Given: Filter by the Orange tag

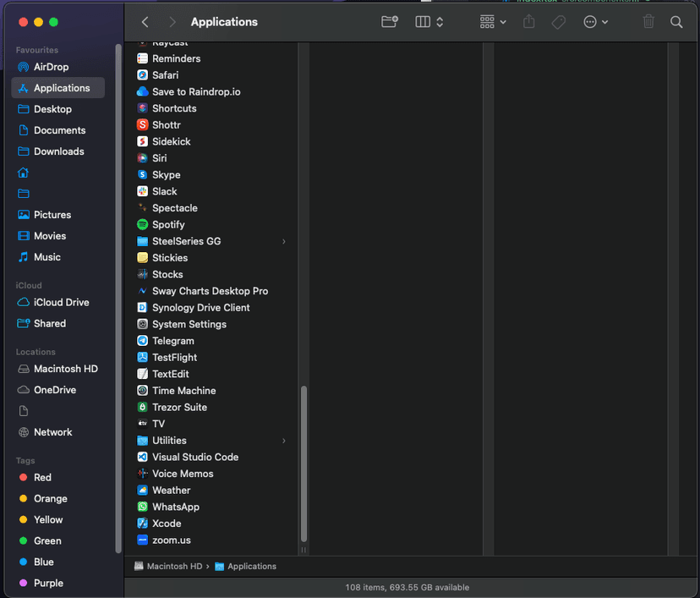Looking at the screenshot, I should point(58,498).
